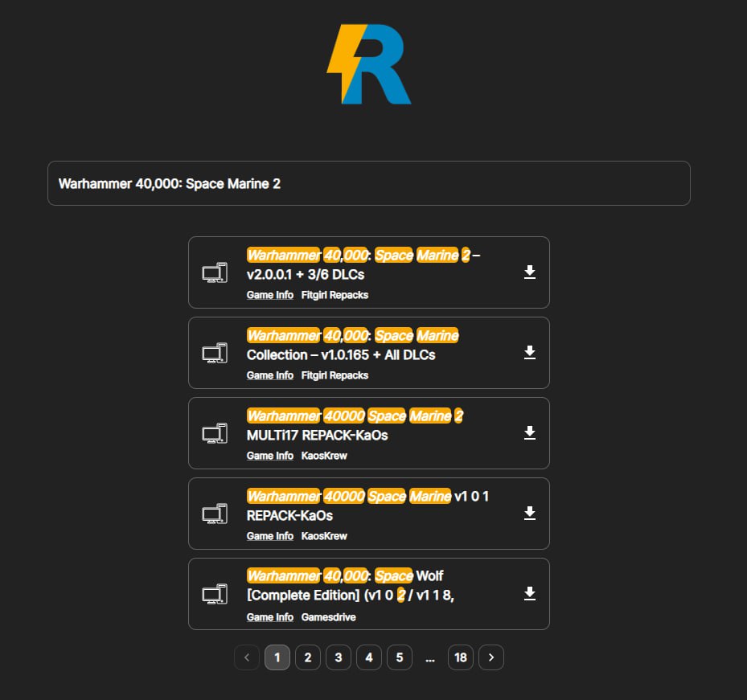Click the search box containing Warhammer 40,000 query
The height and width of the screenshot is (700, 747).
pyautogui.click(x=368, y=183)
